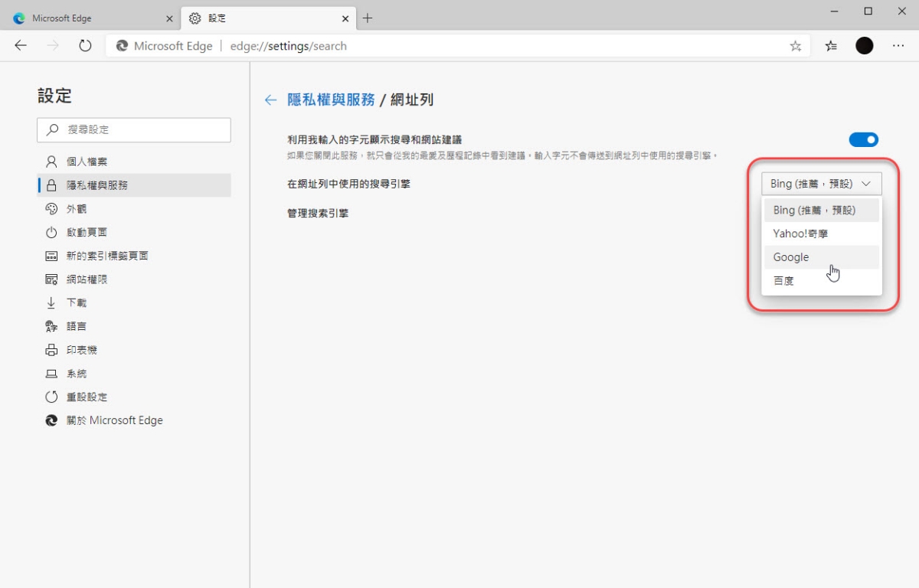This screenshot has width=919, height=588.
Task: Click the 外觀 palette icon
Action: (51, 209)
